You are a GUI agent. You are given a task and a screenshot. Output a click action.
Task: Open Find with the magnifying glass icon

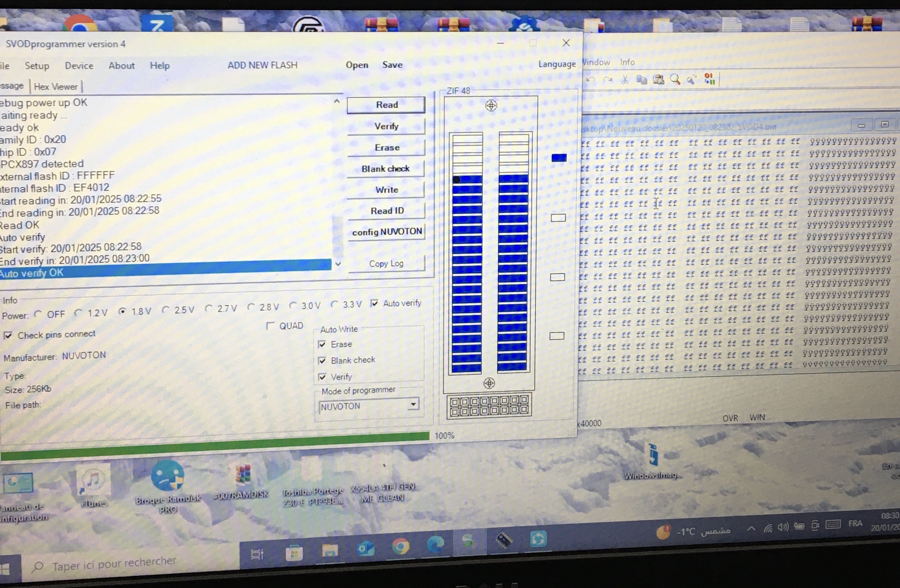675,79
